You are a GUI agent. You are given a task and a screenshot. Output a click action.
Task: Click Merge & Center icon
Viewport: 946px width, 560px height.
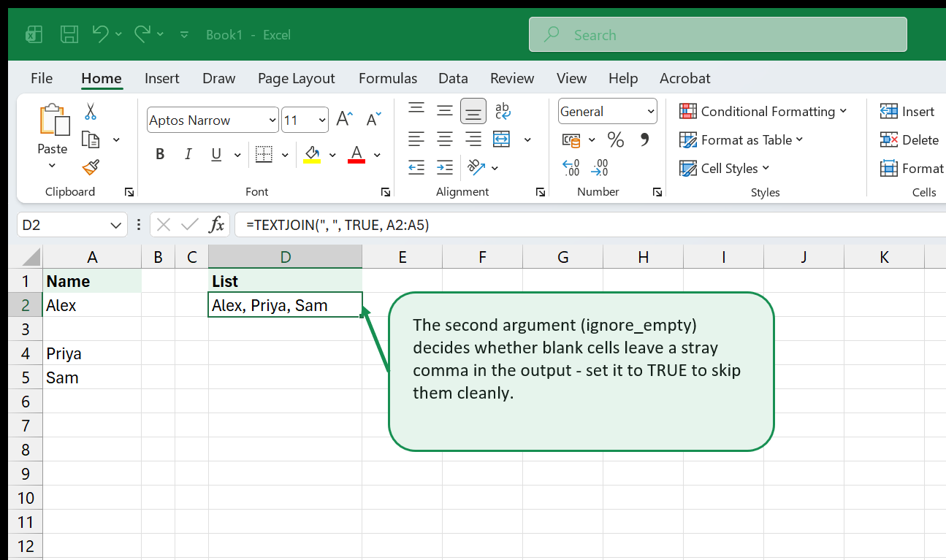pyautogui.click(x=502, y=139)
